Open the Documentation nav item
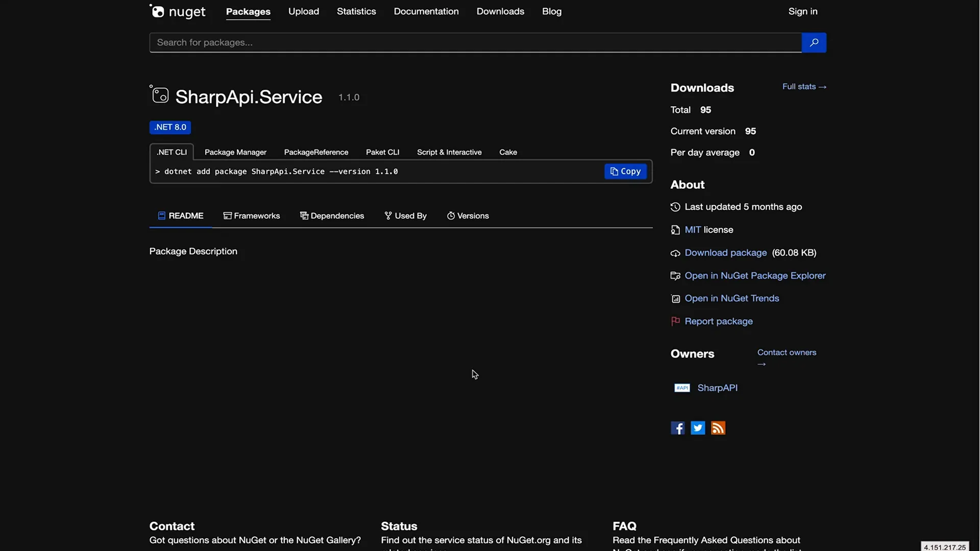Viewport: 980px width, 551px height. (x=426, y=11)
